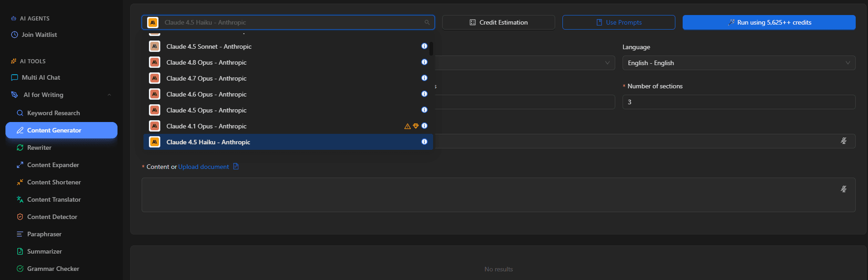Viewport: 868px width, 280px height.
Task: Click Upload document link
Action: [x=204, y=167]
